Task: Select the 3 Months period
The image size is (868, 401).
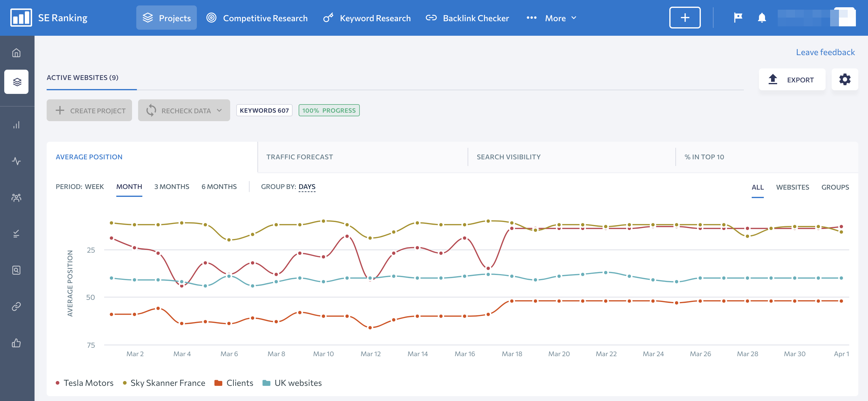Action: [171, 187]
